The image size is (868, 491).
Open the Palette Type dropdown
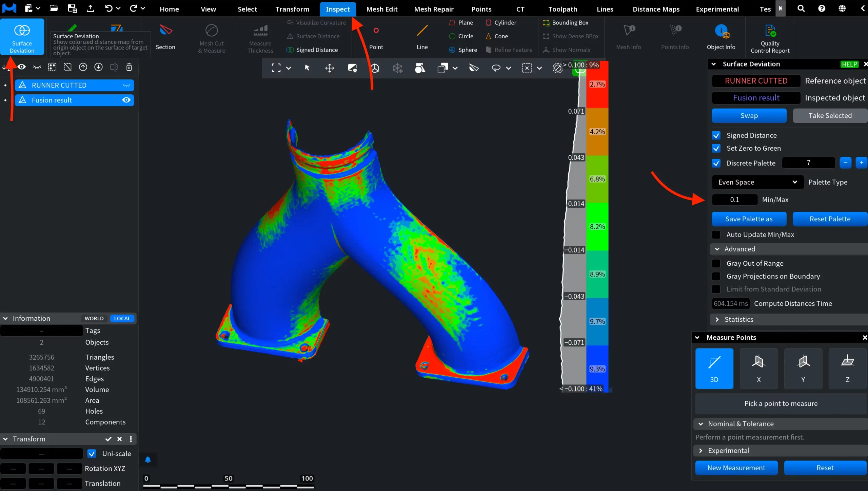[x=757, y=182]
